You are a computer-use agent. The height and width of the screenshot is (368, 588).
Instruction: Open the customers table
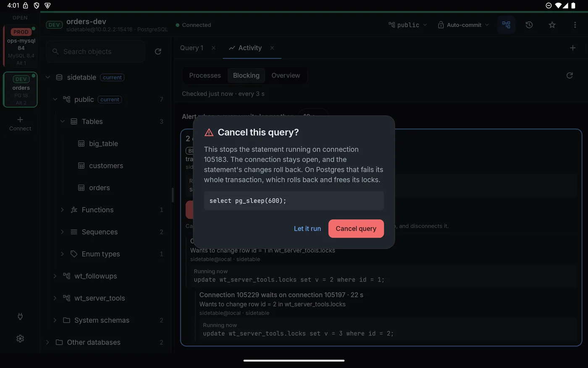[x=106, y=166]
